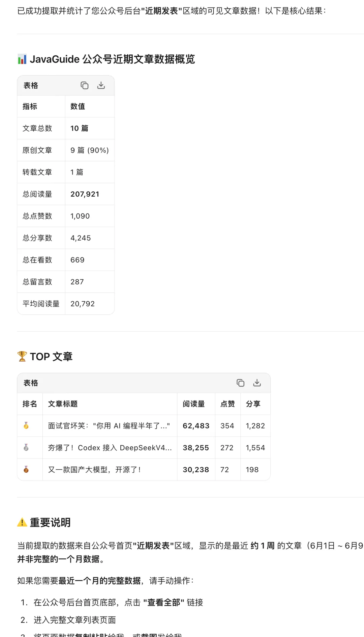Click the 文章标题 column header
The height and width of the screenshot is (637, 364).
point(63,404)
